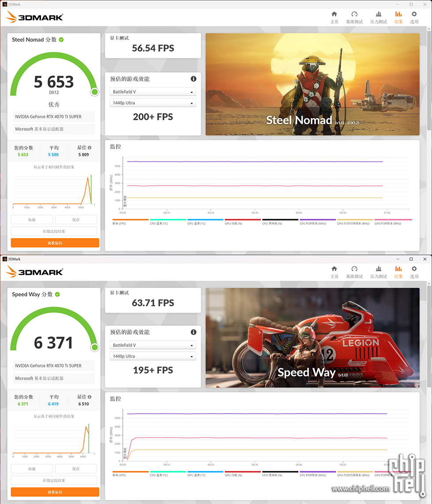Open Battlefield V game dropdown in Steel Nomad window
This screenshot has width=432, height=504.
click(x=153, y=92)
